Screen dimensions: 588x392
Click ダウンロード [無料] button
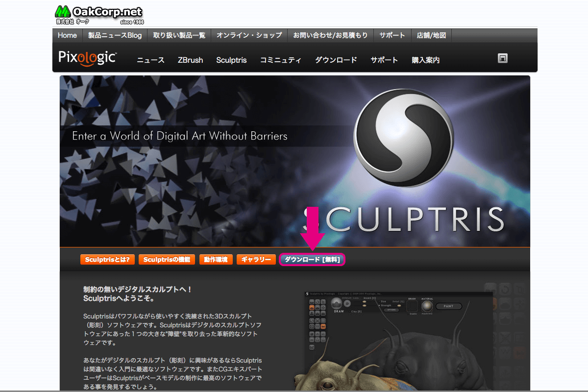click(312, 260)
